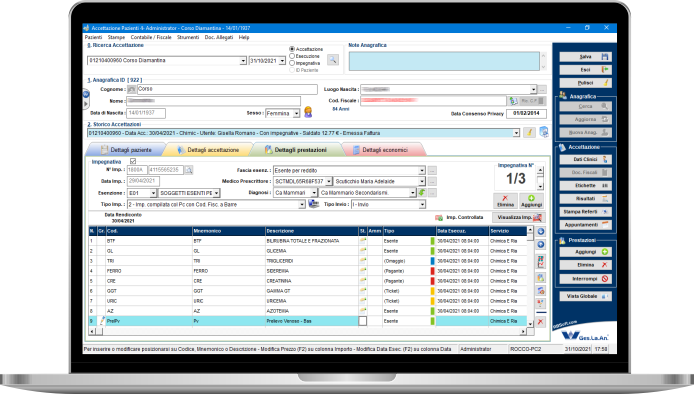Image resolution: width=694 pixels, height=394 pixels.
Task: Expand the Storico Accettazioni dropdown
Action: (x=516, y=133)
